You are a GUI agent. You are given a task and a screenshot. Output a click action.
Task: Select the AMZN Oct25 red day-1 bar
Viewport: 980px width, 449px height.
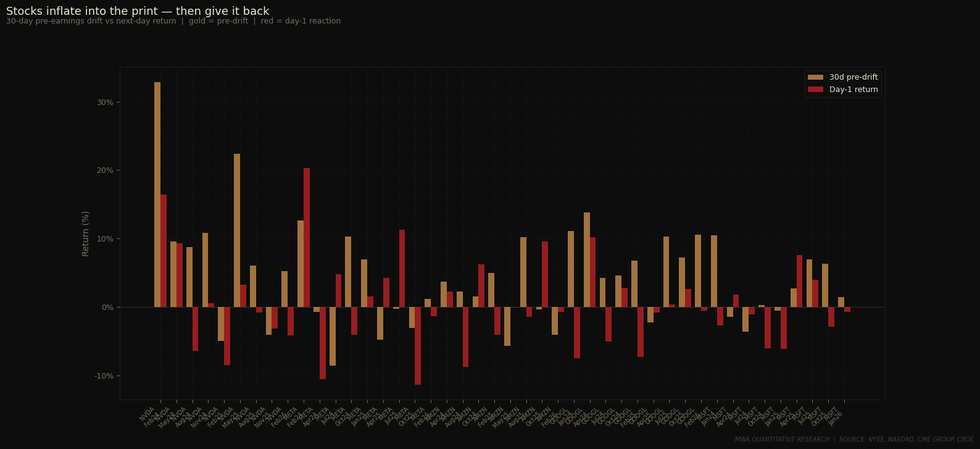click(545, 274)
